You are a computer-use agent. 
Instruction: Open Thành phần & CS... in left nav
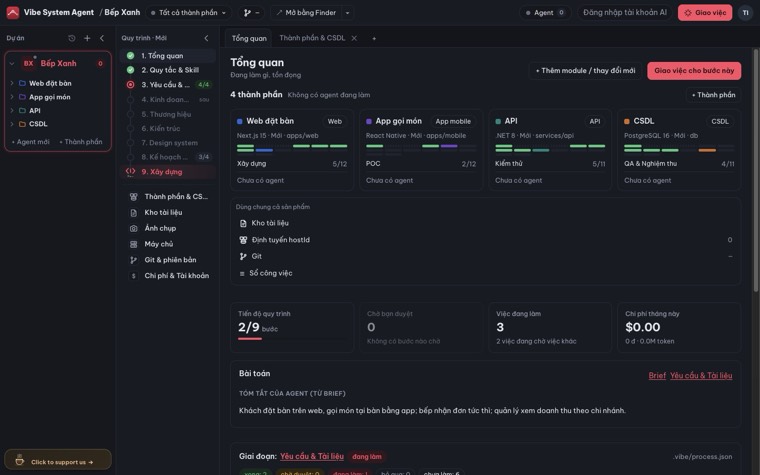[x=169, y=196]
